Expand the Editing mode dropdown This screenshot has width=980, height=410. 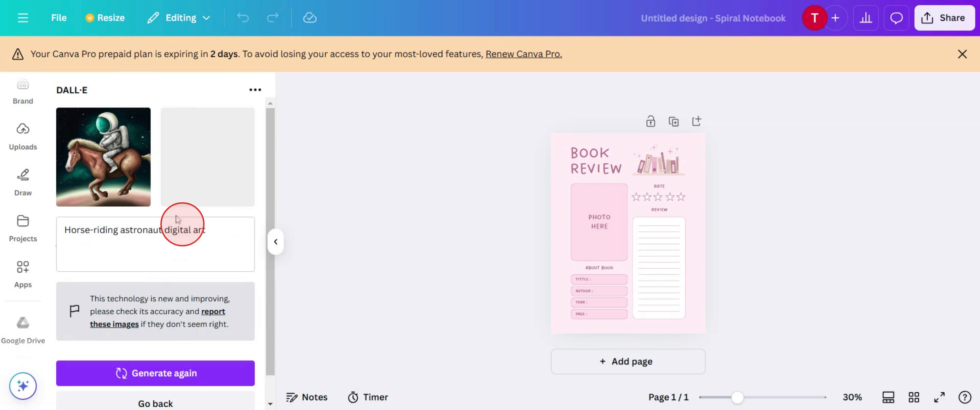click(x=179, y=18)
